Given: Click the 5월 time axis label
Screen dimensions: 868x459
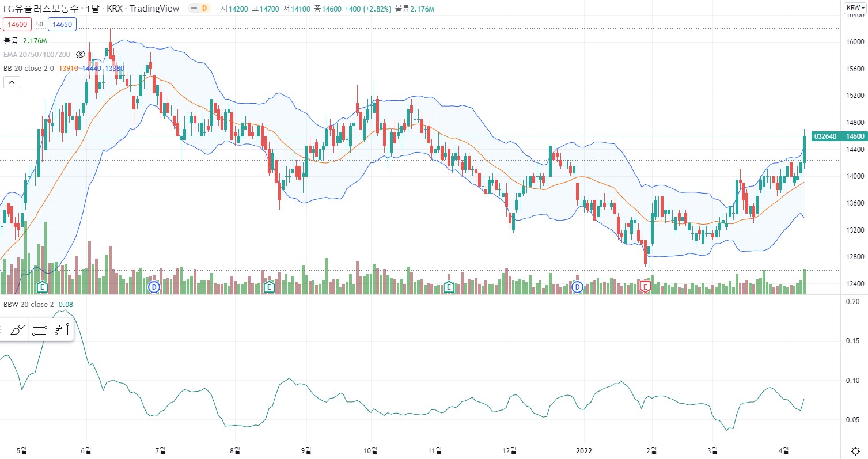Looking at the screenshot, I should (21, 450).
